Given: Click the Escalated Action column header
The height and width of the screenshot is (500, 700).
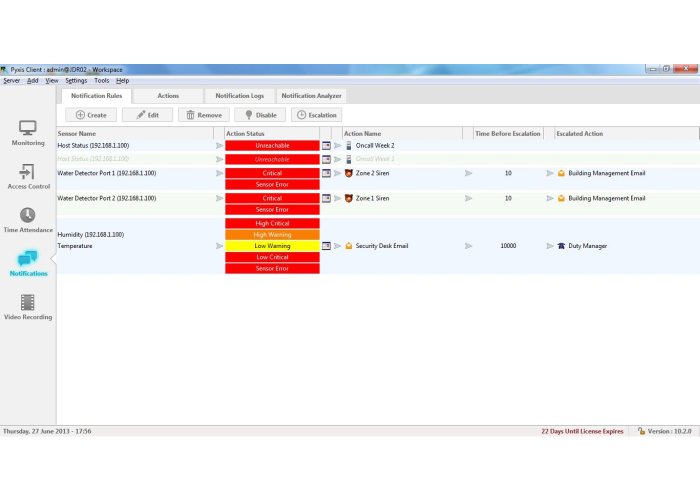Looking at the screenshot, I should (626, 133).
